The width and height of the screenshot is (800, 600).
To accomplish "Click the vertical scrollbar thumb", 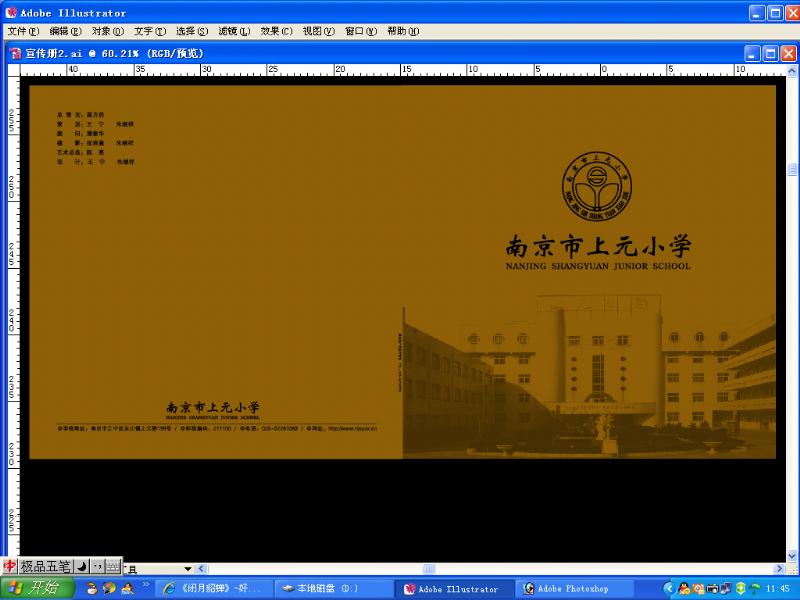I will pos(792,169).
